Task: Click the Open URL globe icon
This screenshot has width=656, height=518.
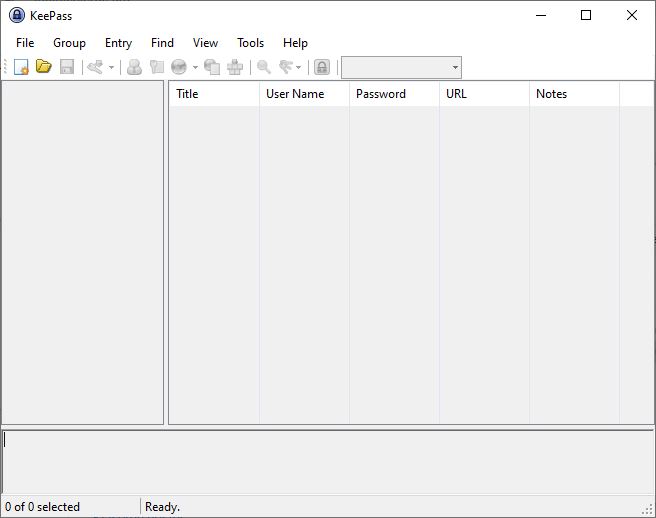Action: (179, 67)
